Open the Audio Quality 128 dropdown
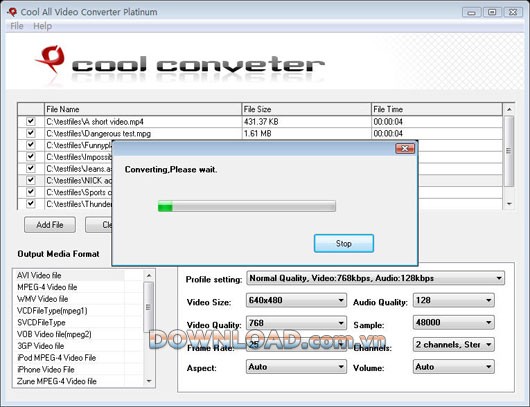 click(x=454, y=300)
